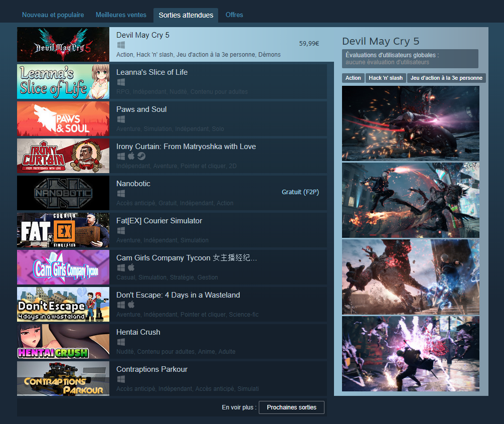504x424 pixels.
Task: Click the Gratuit (F2P) price label
Action: point(300,192)
